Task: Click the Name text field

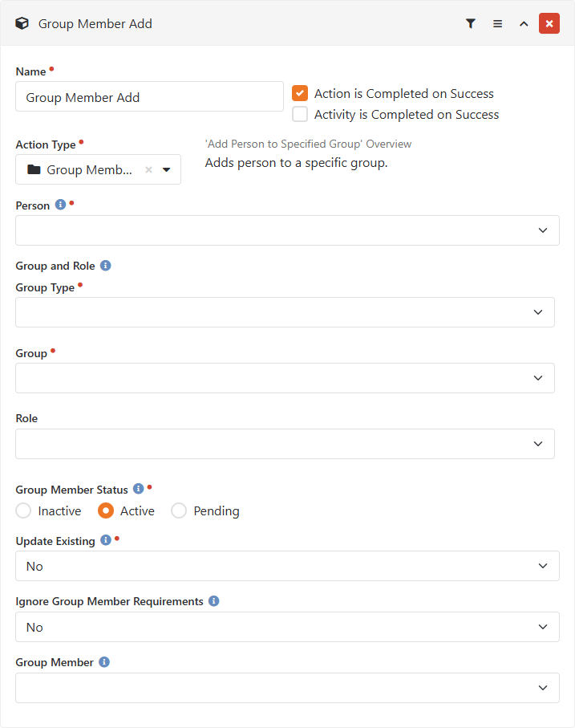Action: 149,96
